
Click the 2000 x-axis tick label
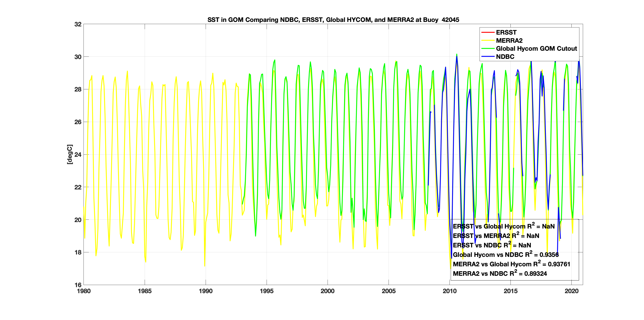click(328, 291)
